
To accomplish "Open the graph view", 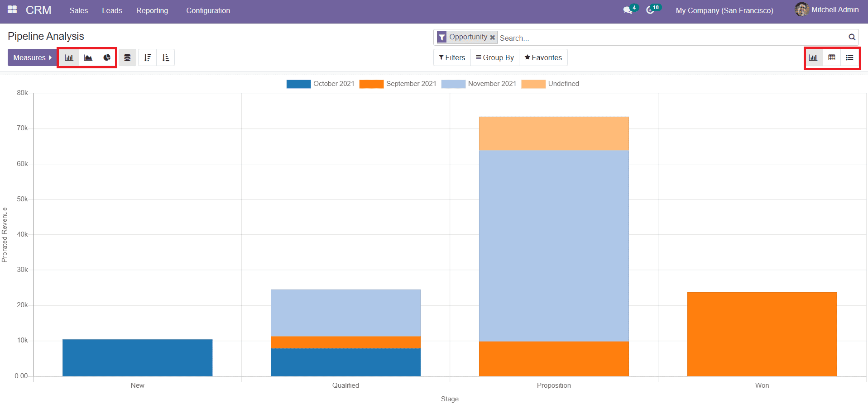I will [x=813, y=57].
